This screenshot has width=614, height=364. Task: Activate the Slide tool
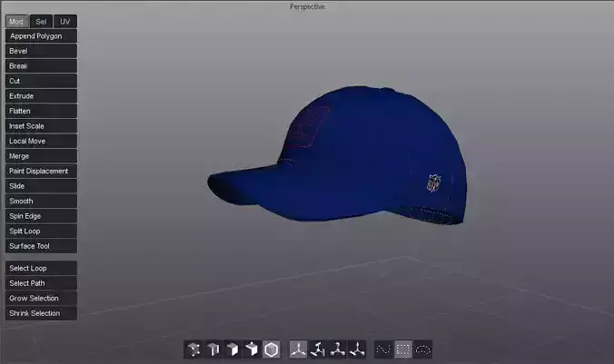point(41,186)
